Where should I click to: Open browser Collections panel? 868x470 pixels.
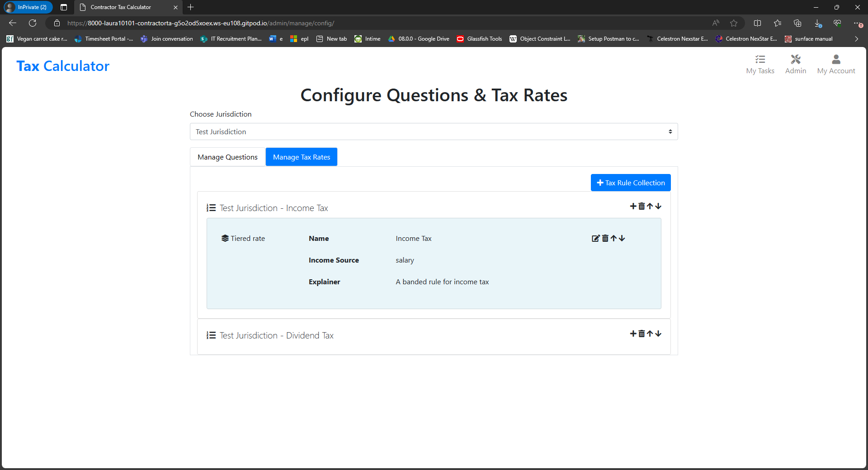click(x=797, y=23)
